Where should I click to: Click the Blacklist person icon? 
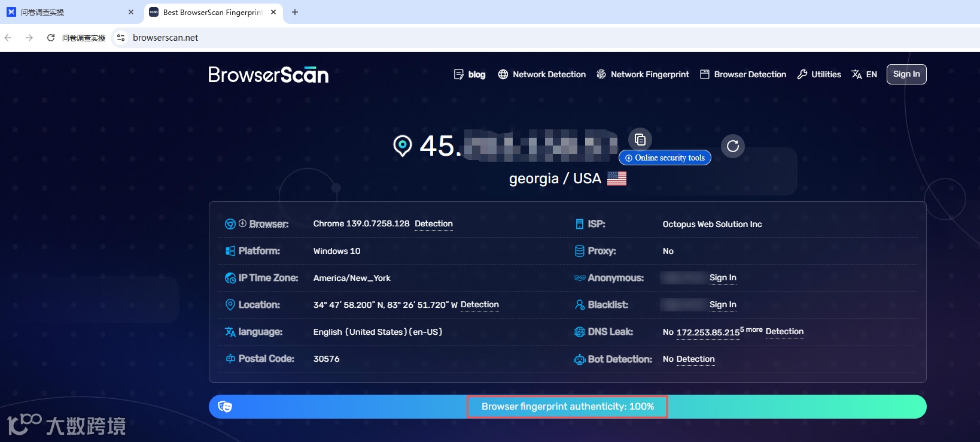click(579, 305)
